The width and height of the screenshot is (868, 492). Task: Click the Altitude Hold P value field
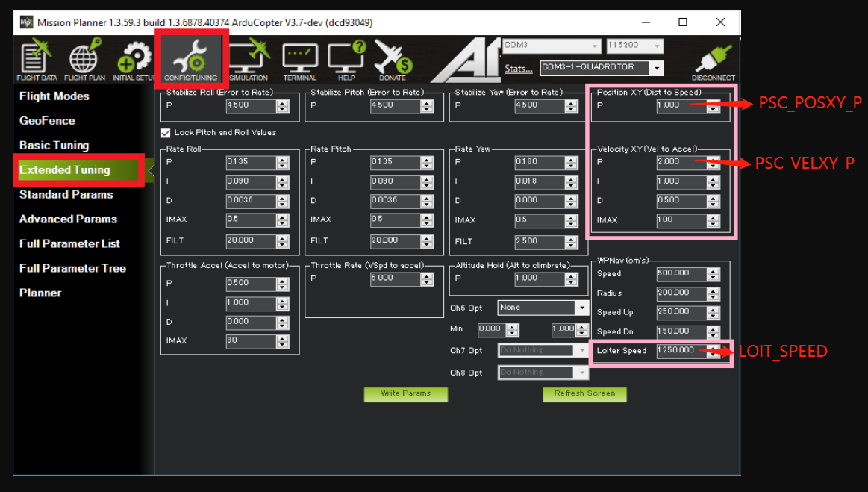click(540, 278)
